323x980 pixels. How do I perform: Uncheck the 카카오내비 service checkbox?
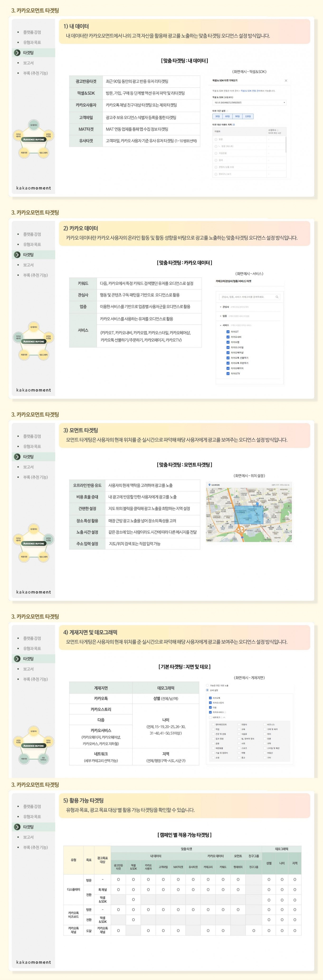228,337
